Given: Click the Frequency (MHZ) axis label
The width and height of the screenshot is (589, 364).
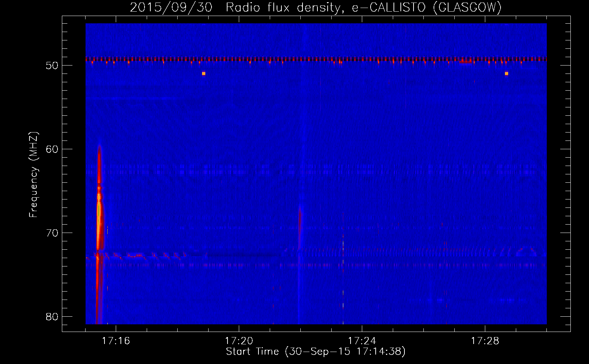Looking at the screenshot, I should click(x=33, y=175).
